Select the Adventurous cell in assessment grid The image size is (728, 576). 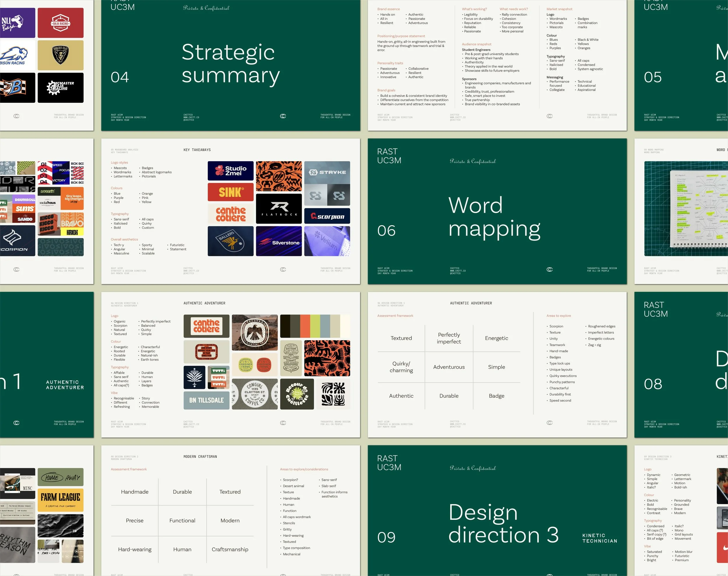(449, 367)
